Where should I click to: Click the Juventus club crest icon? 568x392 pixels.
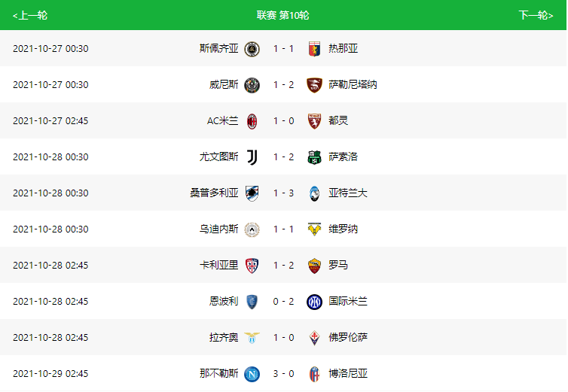click(x=252, y=157)
